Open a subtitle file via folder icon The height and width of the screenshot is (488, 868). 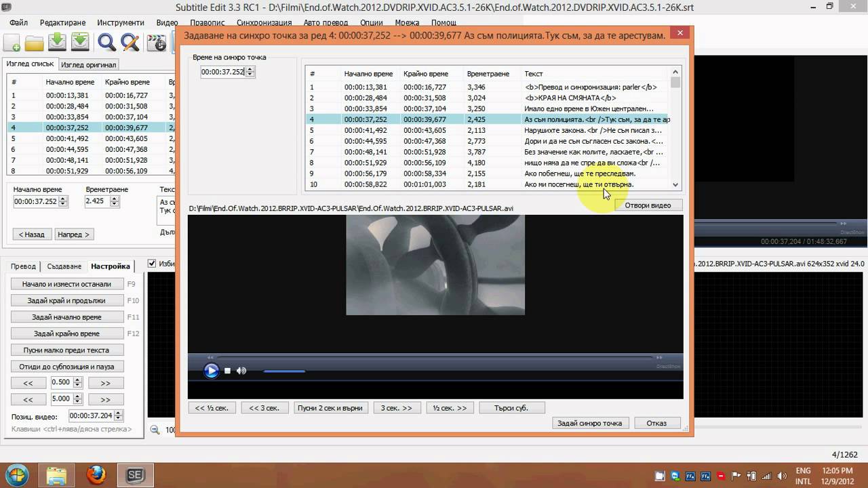34,43
